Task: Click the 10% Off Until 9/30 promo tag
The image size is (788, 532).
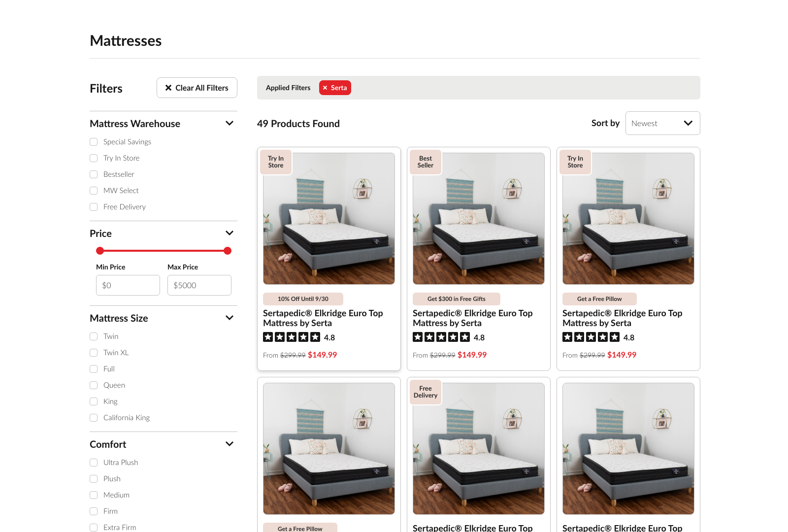Action: [x=303, y=299]
